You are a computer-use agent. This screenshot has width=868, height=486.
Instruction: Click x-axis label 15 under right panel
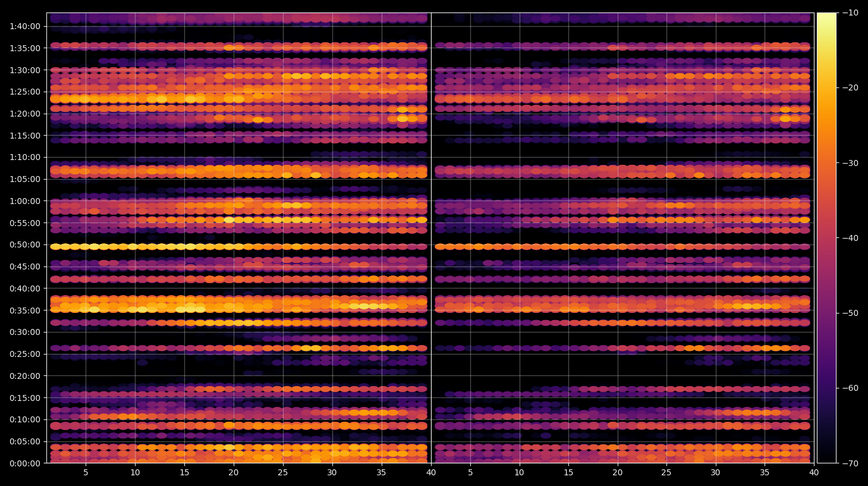click(x=568, y=473)
